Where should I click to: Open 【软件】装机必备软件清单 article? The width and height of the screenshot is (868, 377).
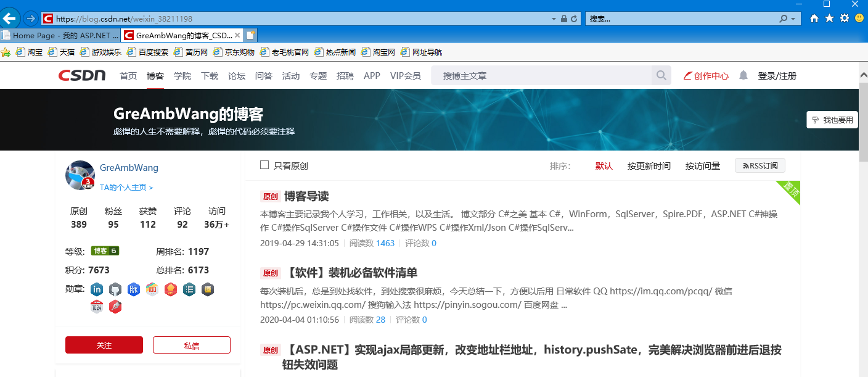[350, 273]
